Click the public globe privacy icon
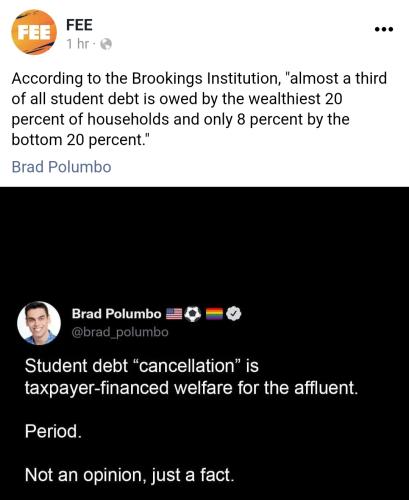This screenshot has height=500, width=409. [x=106, y=44]
